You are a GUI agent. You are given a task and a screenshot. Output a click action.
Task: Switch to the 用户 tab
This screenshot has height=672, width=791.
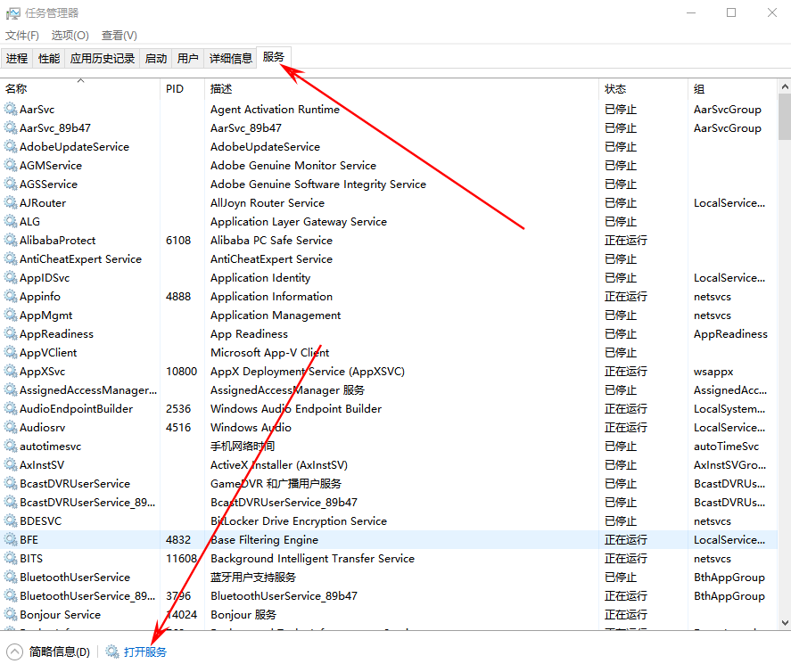tap(187, 59)
